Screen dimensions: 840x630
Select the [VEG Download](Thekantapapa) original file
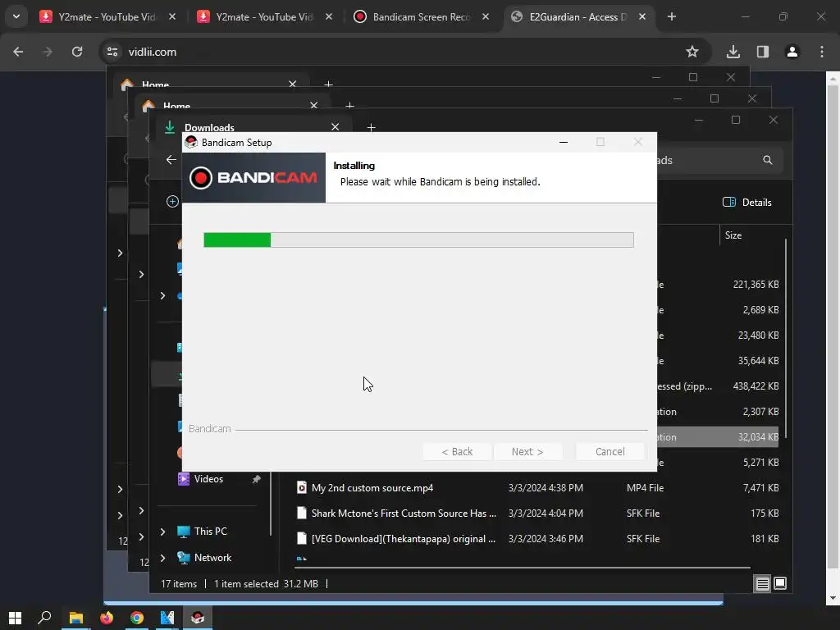coord(404,539)
